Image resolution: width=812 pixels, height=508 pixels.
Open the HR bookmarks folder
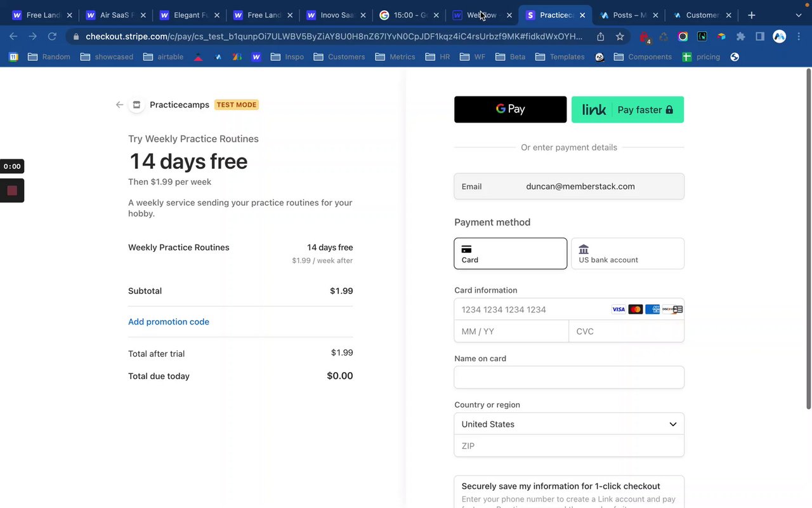pyautogui.click(x=438, y=57)
